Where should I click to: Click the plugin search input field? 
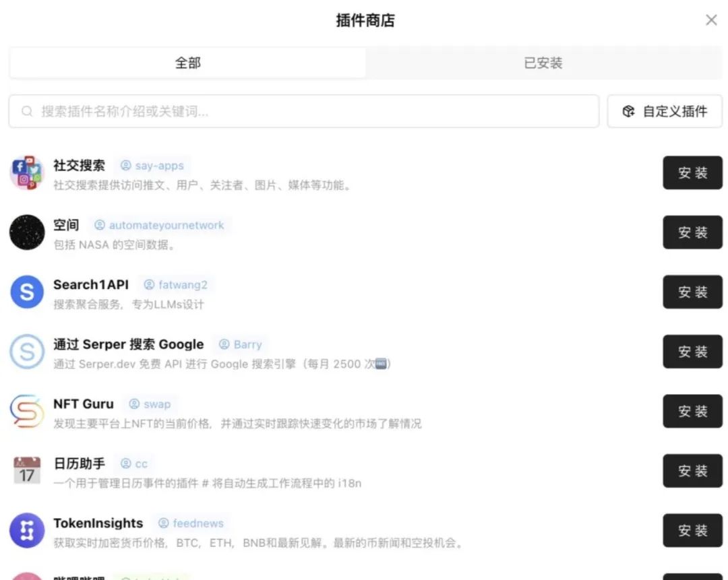(x=303, y=111)
